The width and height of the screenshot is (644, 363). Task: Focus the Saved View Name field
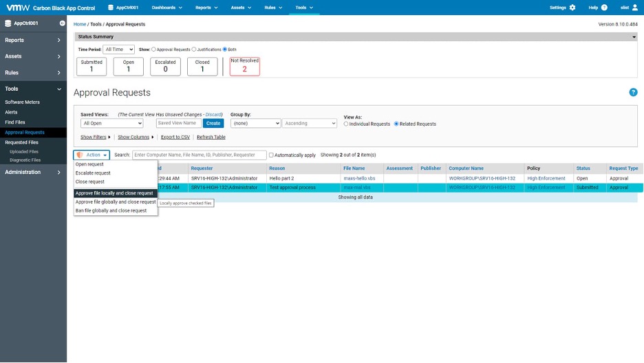179,123
